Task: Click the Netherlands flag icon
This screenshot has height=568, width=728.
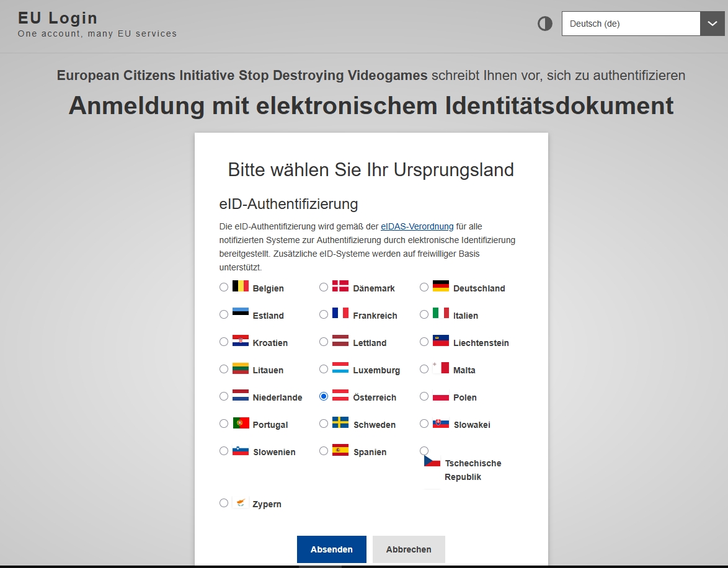Action: pyautogui.click(x=241, y=395)
